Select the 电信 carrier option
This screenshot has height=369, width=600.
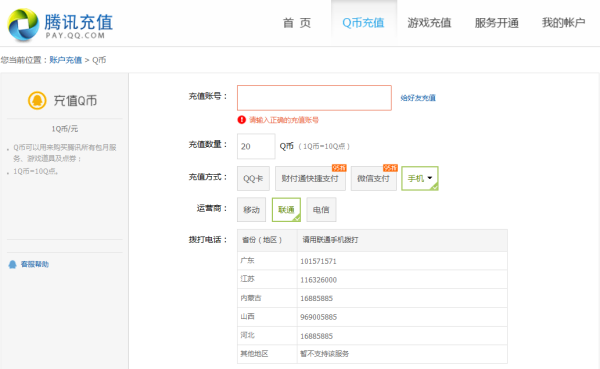pyautogui.click(x=321, y=210)
